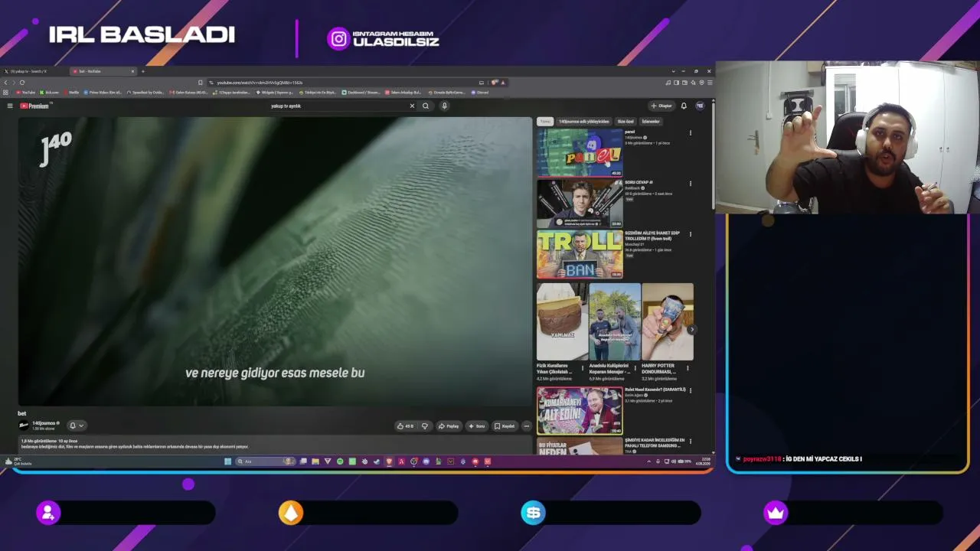The image size is (980, 551).
Task: Share the video using Paylaş
Action: pos(449,426)
